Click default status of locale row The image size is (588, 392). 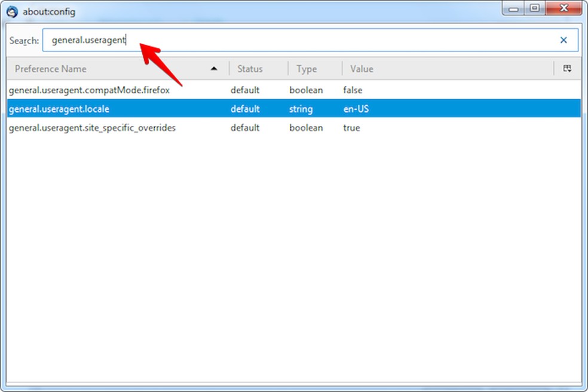point(245,109)
